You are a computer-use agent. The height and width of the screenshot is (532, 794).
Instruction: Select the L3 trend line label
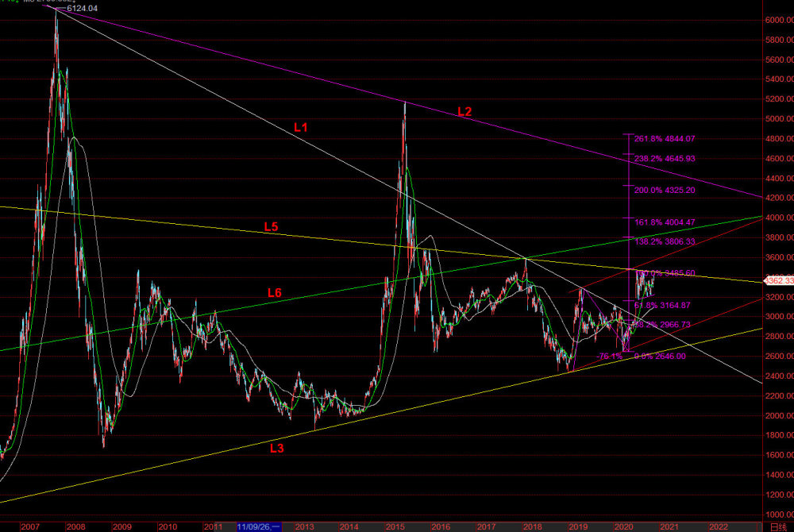276,448
